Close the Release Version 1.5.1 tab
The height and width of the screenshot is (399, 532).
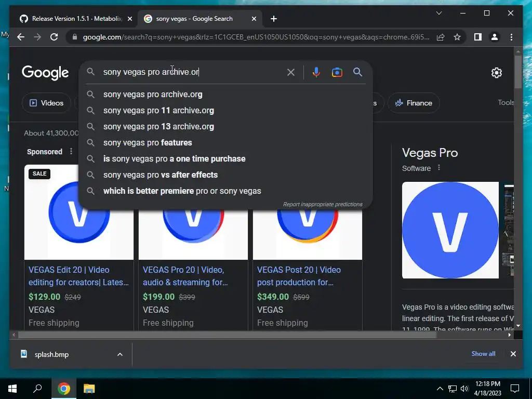click(x=129, y=19)
